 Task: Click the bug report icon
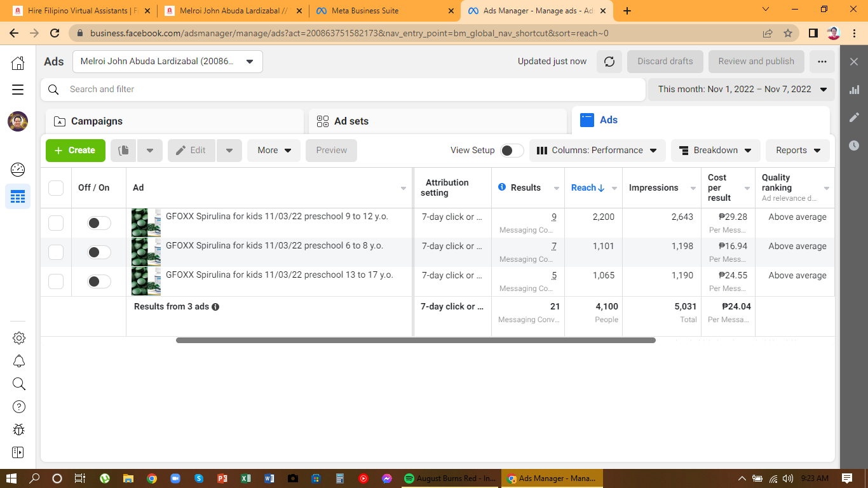[x=19, y=430]
